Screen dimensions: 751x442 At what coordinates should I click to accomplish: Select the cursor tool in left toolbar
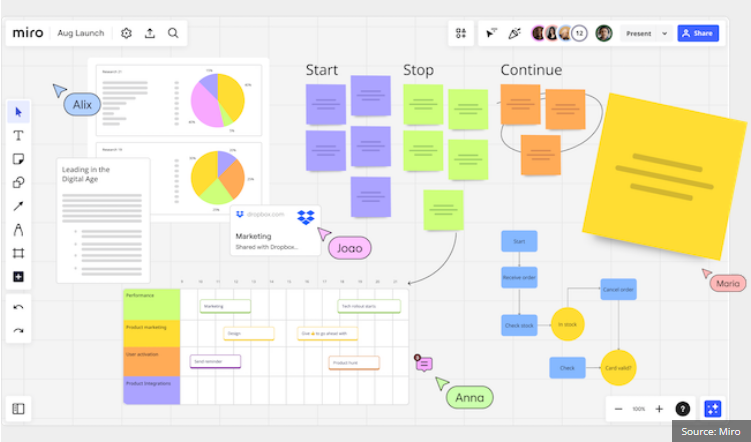(x=18, y=111)
